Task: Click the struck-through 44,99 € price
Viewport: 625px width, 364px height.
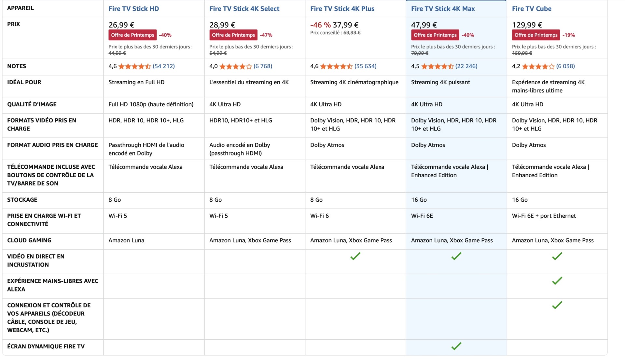Action: point(117,53)
